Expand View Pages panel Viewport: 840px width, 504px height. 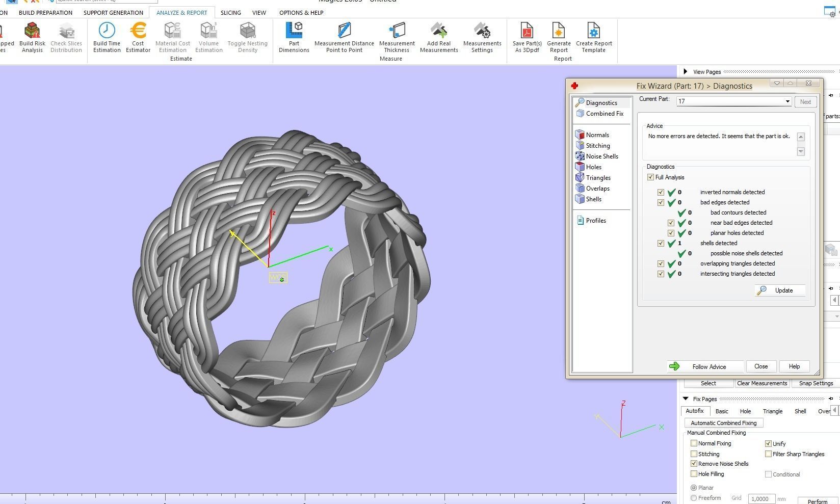tap(686, 72)
